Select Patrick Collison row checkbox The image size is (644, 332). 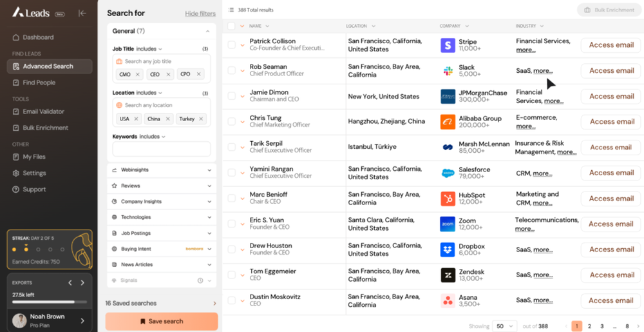coord(232,44)
